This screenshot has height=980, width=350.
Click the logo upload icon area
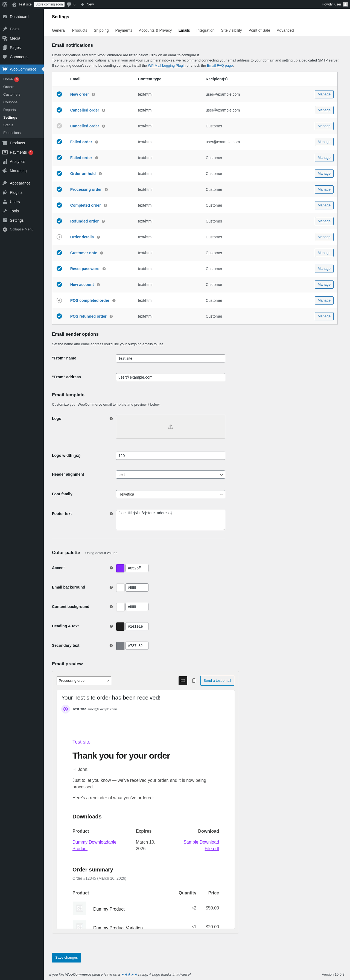(170, 427)
